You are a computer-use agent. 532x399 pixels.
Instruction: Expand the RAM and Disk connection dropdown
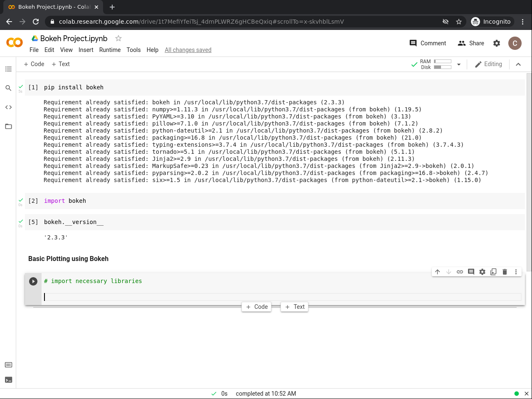click(x=459, y=64)
